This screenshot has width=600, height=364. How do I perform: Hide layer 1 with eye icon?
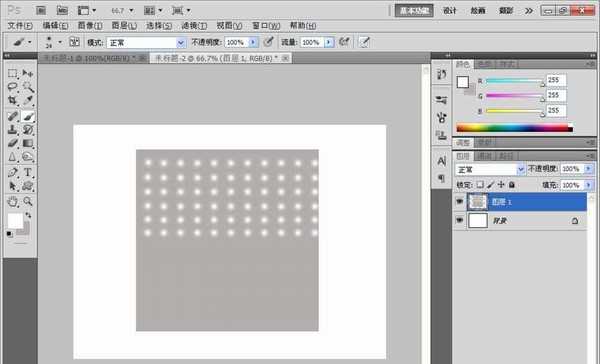(x=459, y=202)
